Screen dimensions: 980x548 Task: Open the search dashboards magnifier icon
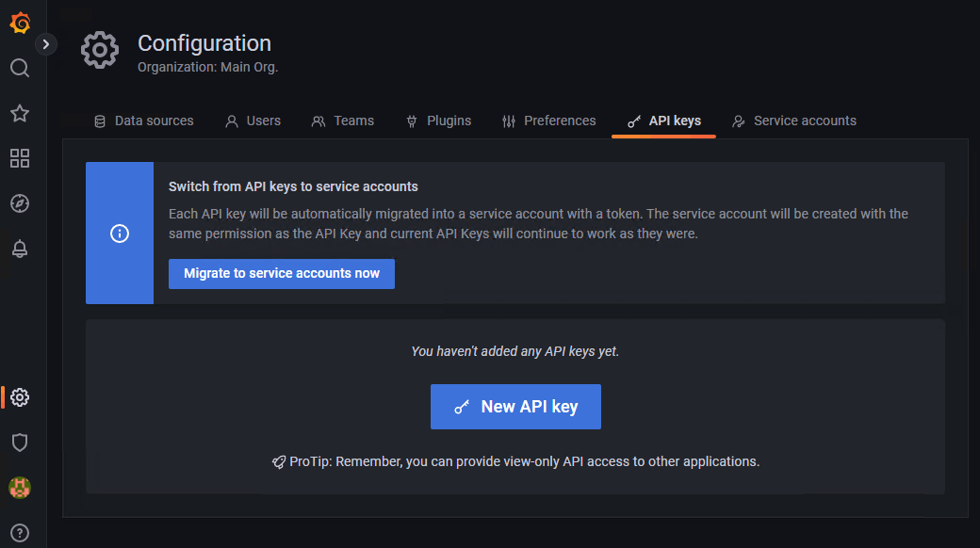[x=20, y=68]
